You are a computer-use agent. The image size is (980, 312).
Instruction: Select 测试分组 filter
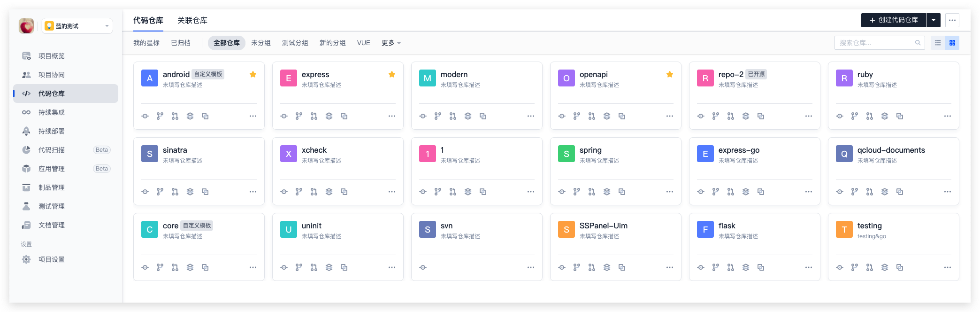(295, 43)
